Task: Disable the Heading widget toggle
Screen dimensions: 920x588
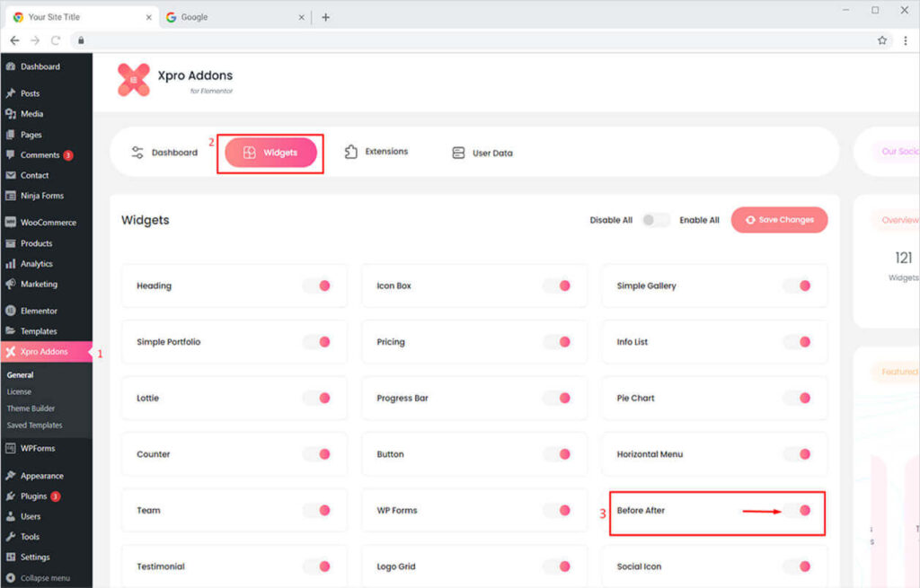Action: [x=317, y=285]
